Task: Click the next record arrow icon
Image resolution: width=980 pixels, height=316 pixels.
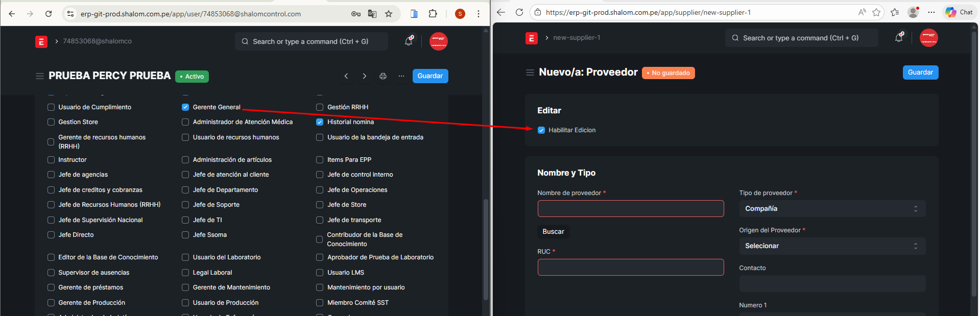Action: pyautogui.click(x=365, y=76)
